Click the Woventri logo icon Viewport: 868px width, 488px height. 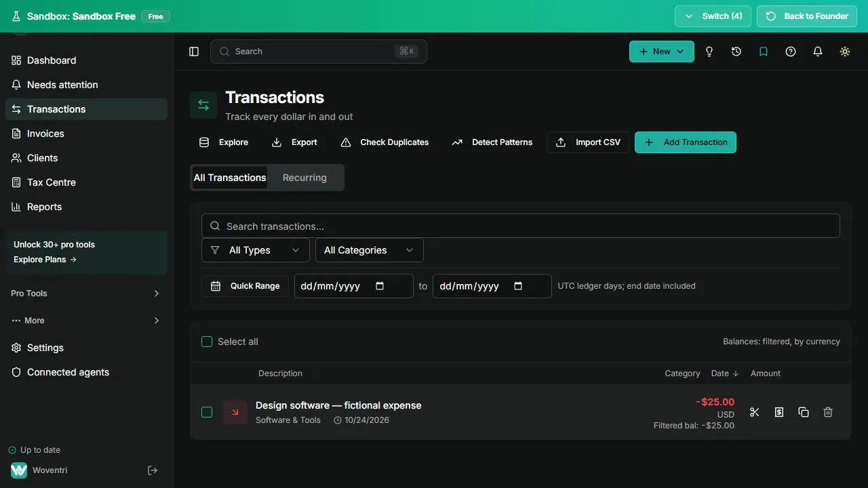point(19,470)
